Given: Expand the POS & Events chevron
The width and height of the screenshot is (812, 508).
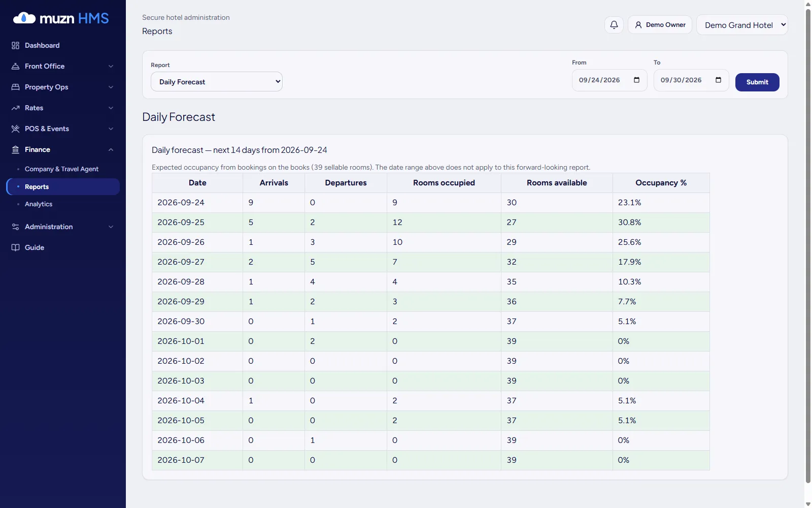Looking at the screenshot, I should (x=111, y=129).
